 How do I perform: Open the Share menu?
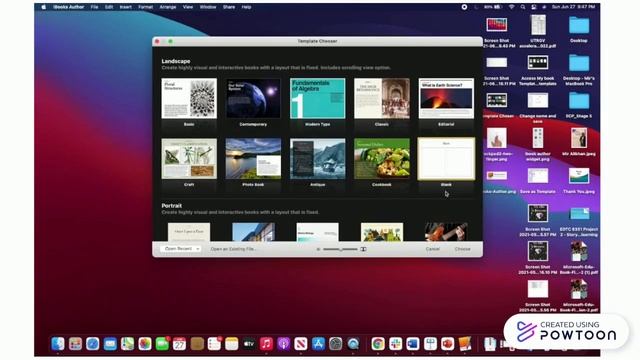pyautogui.click(x=229, y=7)
